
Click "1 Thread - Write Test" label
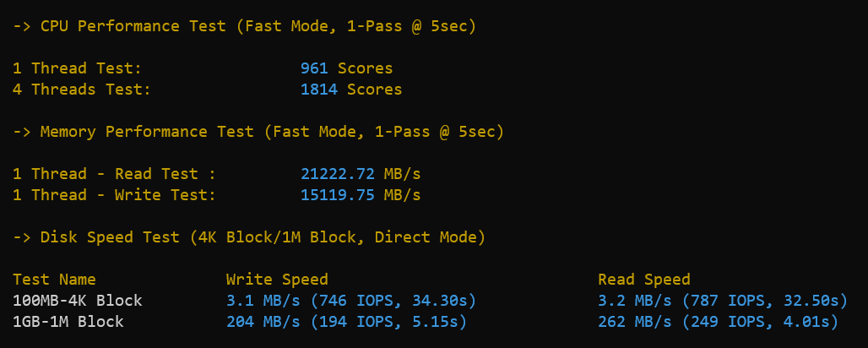(114, 195)
